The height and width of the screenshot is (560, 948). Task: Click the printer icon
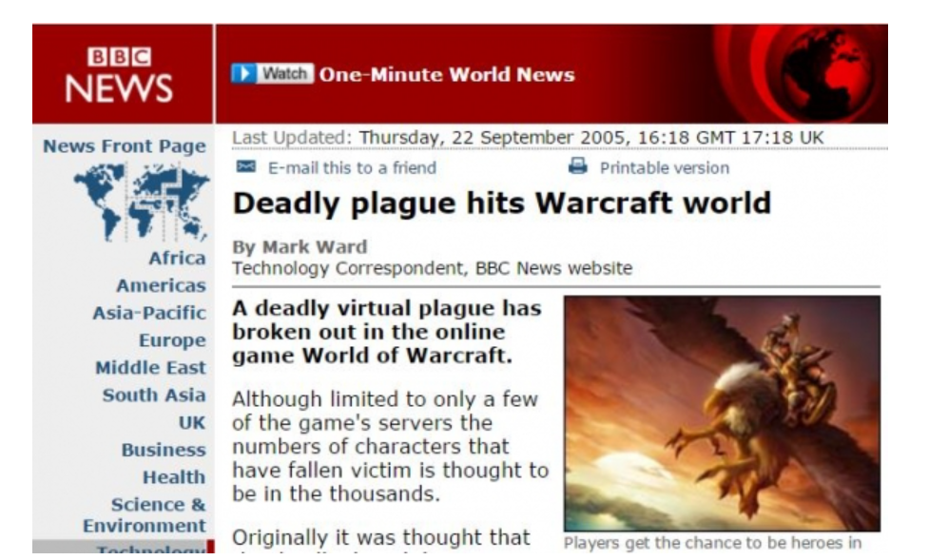578,165
